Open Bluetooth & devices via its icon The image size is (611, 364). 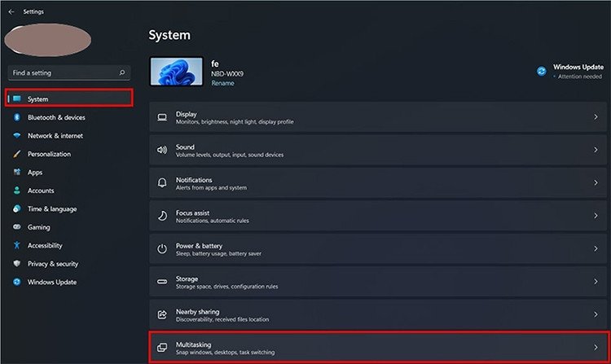click(x=17, y=117)
